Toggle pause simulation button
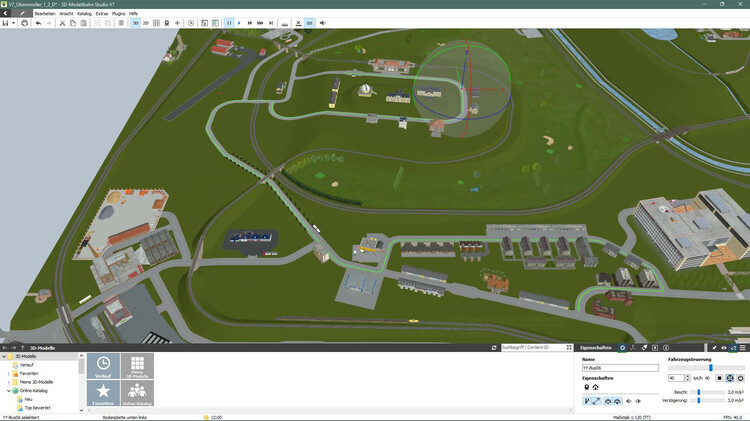The height and width of the screenshot is (421, 750). pos(229,22)
